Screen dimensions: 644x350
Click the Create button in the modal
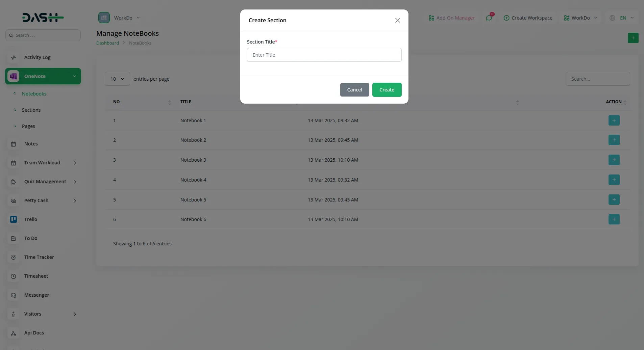pos(387,90)
